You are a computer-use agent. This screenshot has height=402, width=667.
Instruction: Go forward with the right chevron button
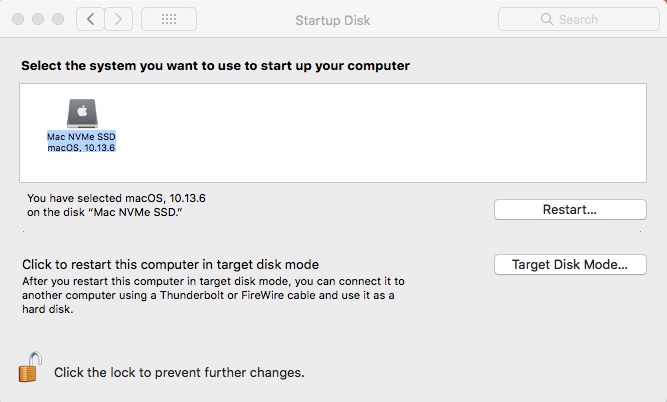pos(119,19)
